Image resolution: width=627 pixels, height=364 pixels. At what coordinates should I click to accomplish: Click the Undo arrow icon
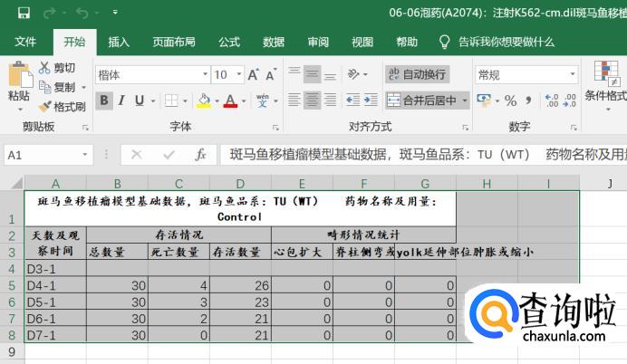click(x=82, y=14)
